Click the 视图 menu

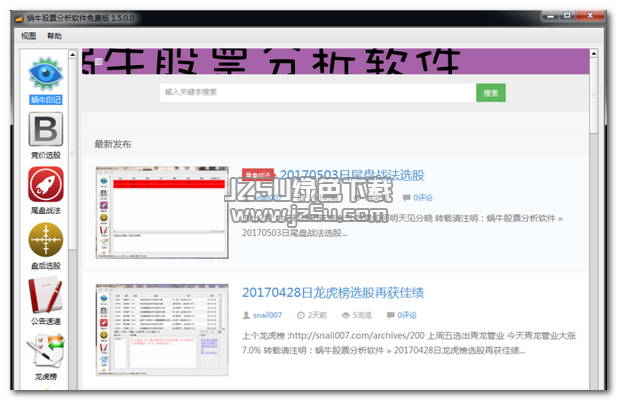[28, 36]
